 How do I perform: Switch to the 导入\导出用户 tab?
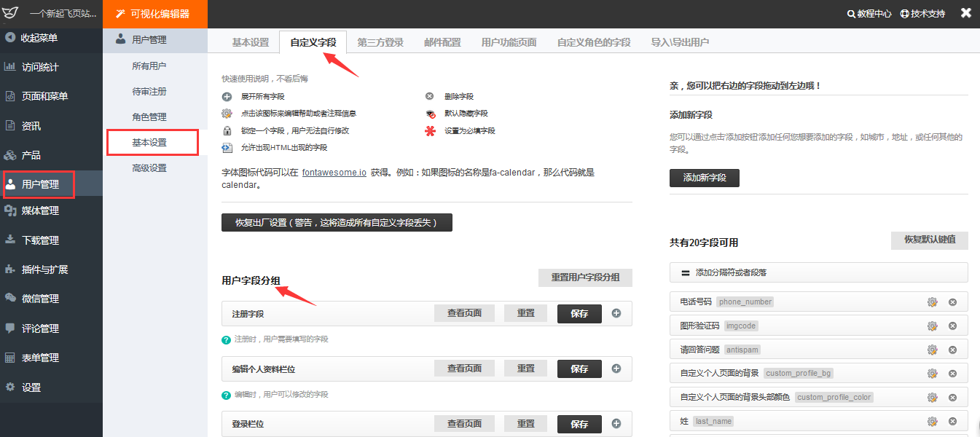point(680,42)
